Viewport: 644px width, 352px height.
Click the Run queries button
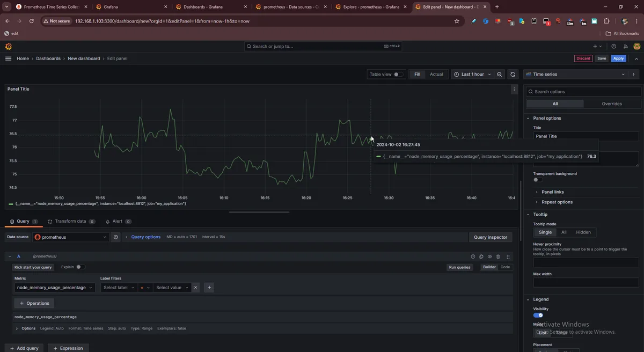pos(459,267)
